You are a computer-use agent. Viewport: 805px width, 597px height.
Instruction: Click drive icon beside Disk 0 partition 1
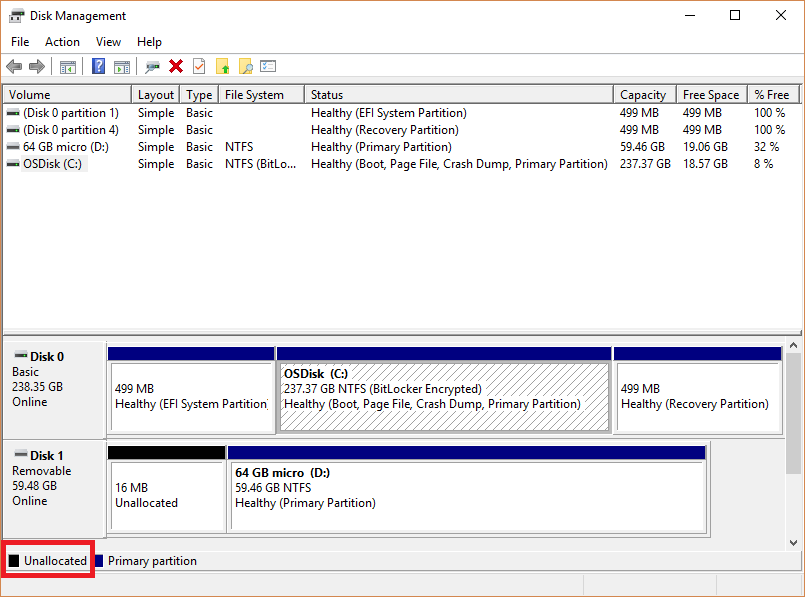(13, 113)
